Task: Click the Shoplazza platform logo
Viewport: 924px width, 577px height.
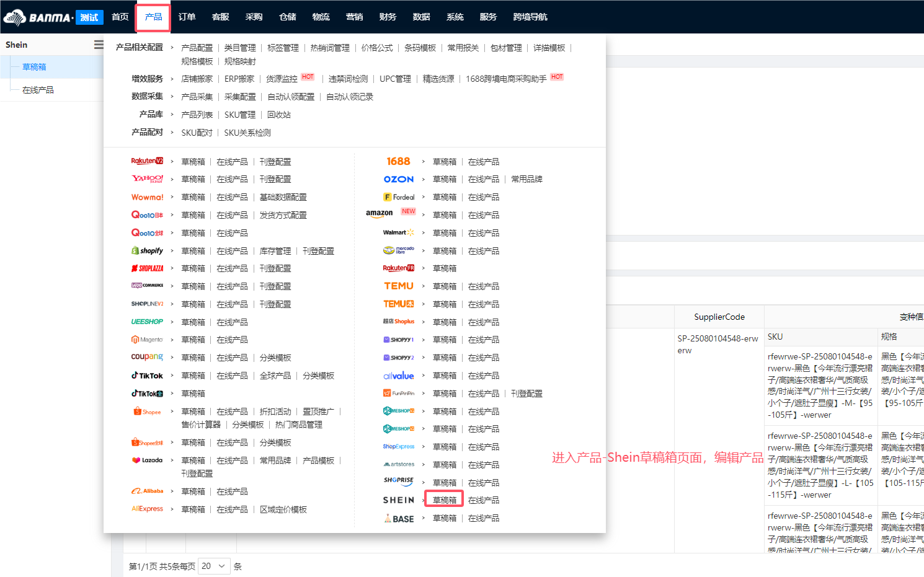Action: [x=147, y=268]
